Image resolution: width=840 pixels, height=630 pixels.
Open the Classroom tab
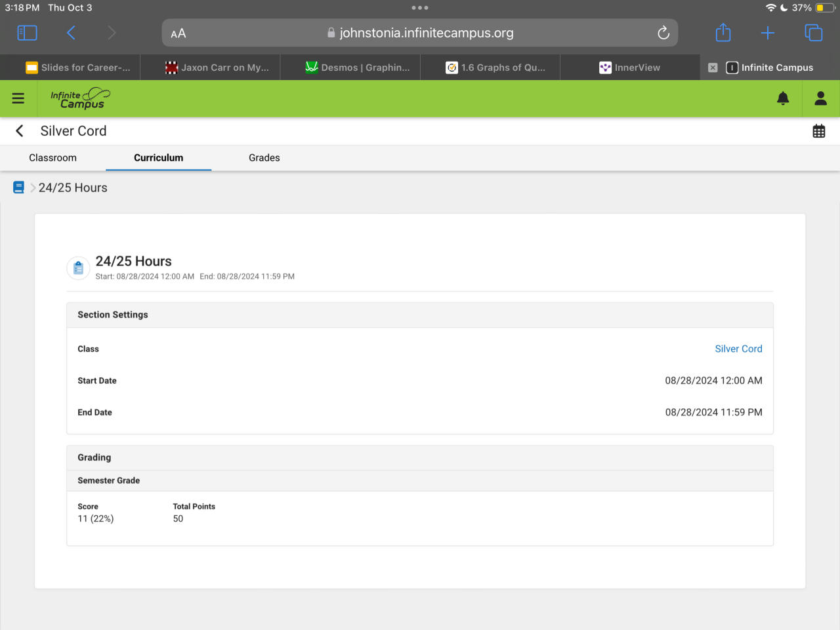click(52, 158)
